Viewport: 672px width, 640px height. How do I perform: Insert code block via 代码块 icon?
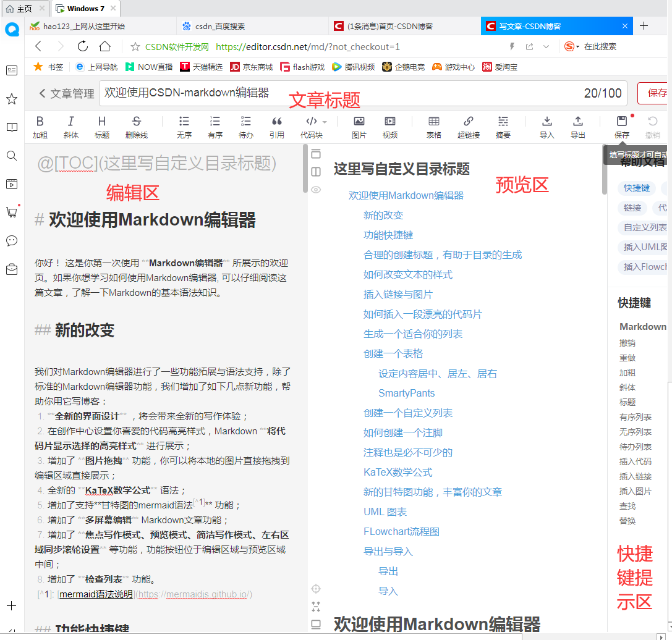click(311, 127)
